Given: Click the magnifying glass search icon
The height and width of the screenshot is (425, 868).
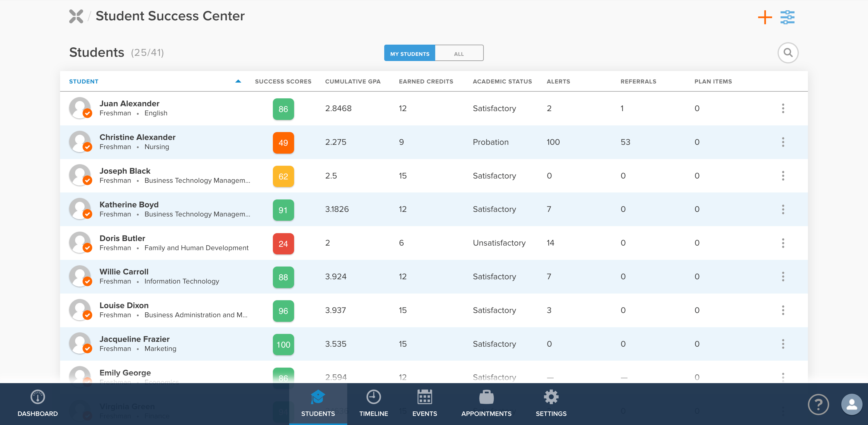Looking at the screenshot, I should pos(788,53).
